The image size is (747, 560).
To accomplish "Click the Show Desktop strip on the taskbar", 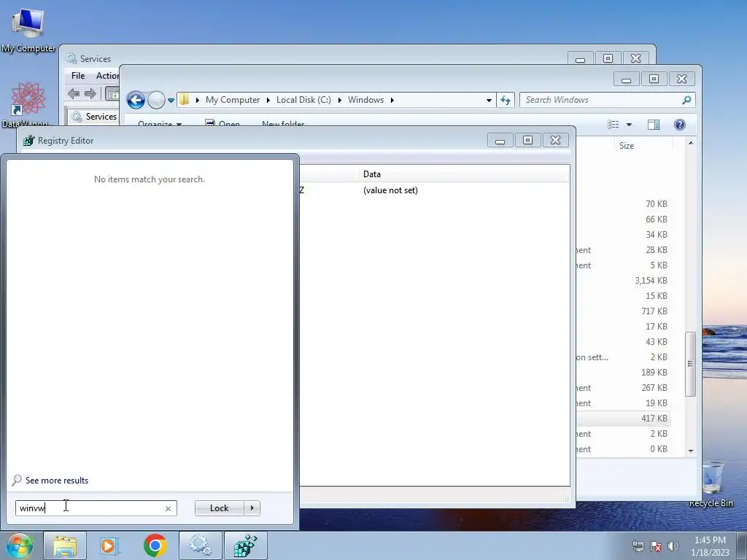I will pos(742,545).
